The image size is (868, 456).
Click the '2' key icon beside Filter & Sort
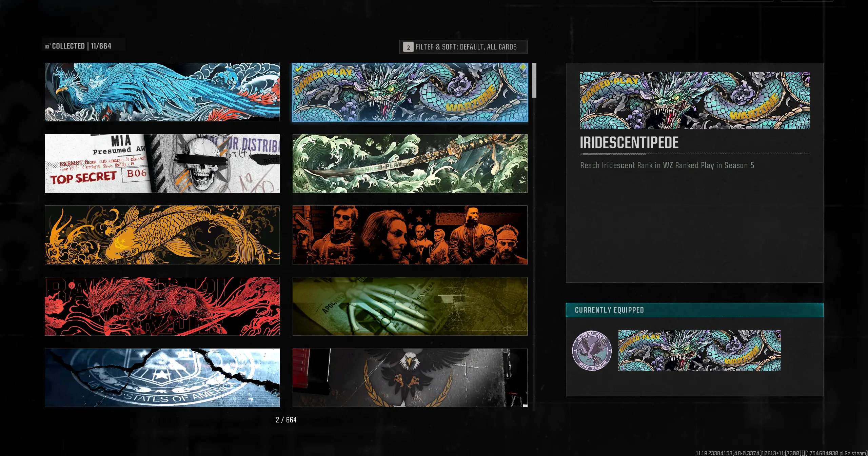[x=408, y=47]
